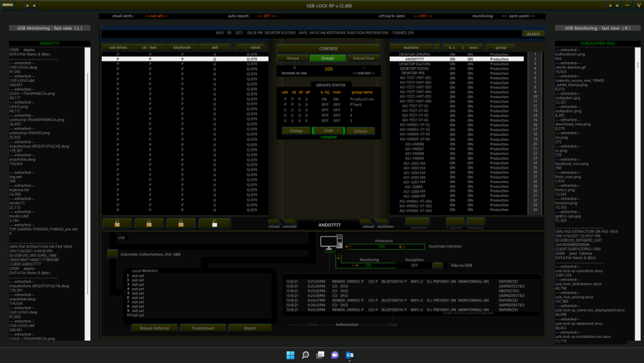Image resolution: width=644 pixels, height=363 pixels.
Task: Click the right fast view panel scrollbar
Action: tap(638, 193)
